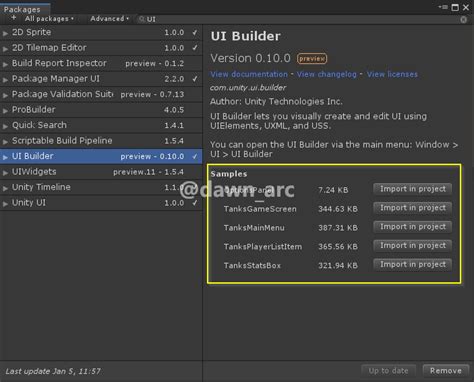Viewport: 474px width, 382px height.
Task: Expand the Quick Search package arrow
Action: click(x=5, y=126)
